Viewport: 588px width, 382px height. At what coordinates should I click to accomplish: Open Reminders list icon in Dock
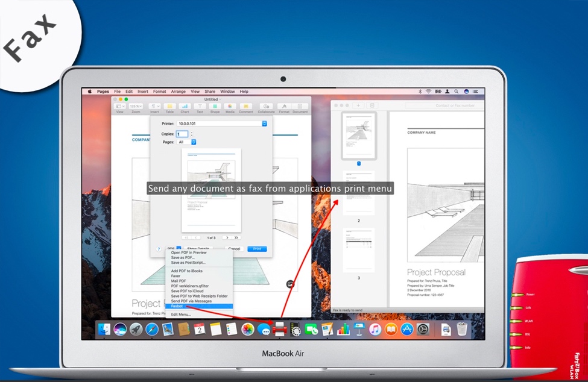[232, 329]
